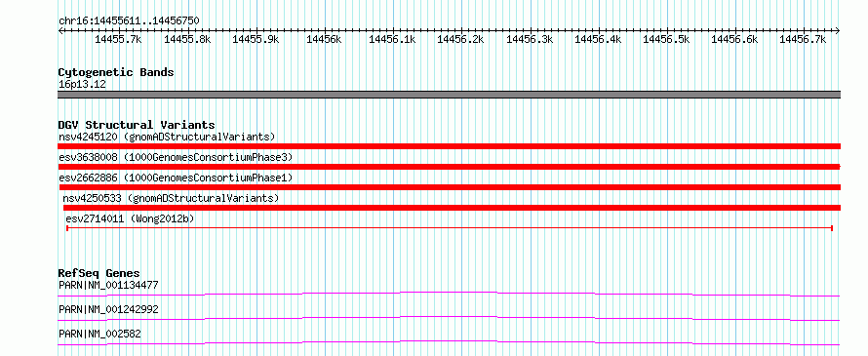Click the ruler's right arrow end
The height and width of the screenshot is (356, 868).
[x=838, y=30]
